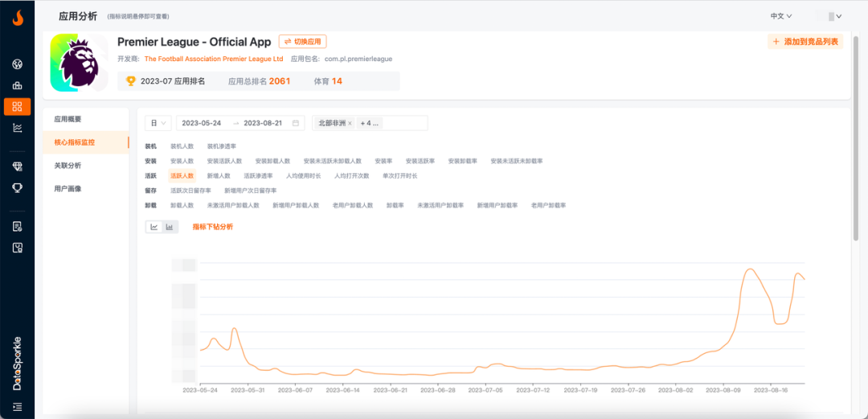Select the 卸载率 metric
Viewport: 868px width, 419px height.
(x=395, y=205)
